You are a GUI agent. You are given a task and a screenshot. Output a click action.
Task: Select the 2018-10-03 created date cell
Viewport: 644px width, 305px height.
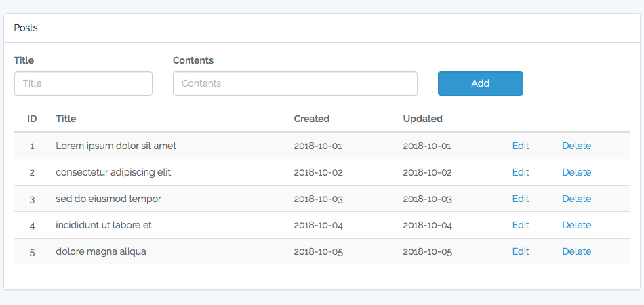coord(319,199)
